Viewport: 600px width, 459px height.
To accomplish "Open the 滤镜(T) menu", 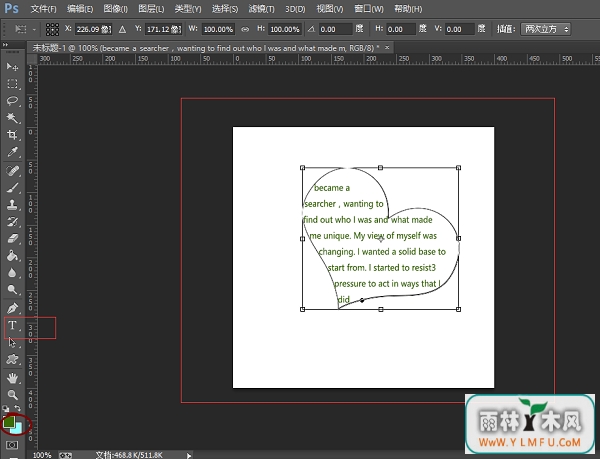I will [261, 9].
